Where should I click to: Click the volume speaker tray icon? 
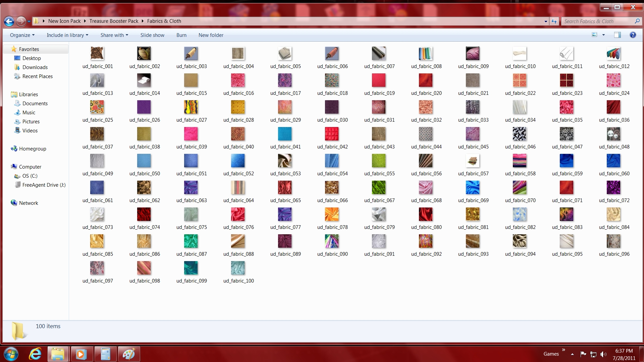pos(603,354)
